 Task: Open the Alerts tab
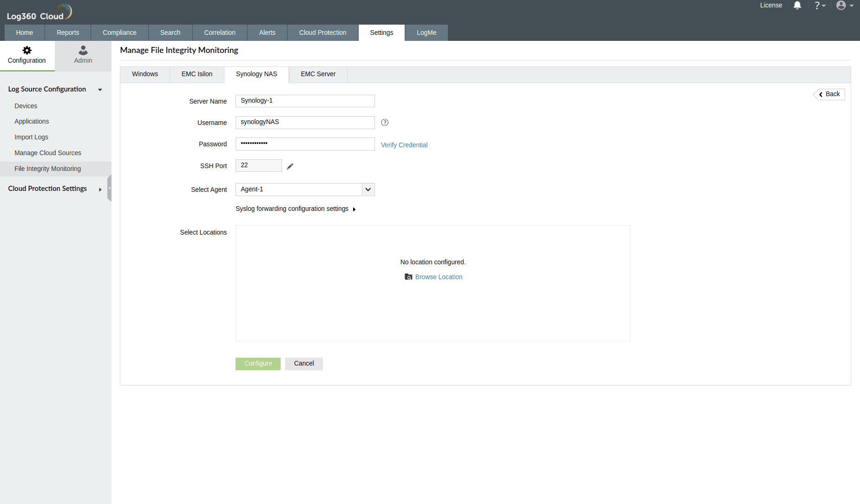point(267,33)
